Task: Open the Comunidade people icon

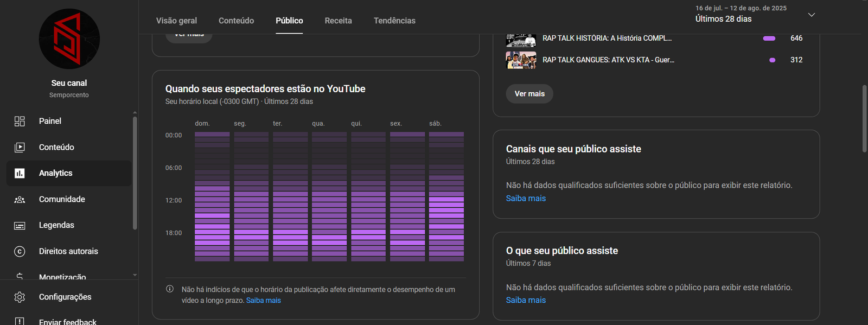Action: click(20, 199)
